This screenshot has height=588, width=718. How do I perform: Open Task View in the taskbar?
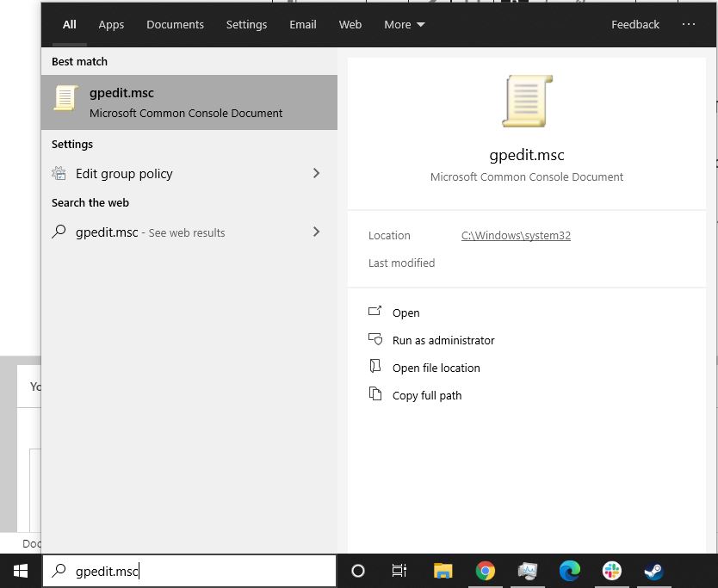399,571
